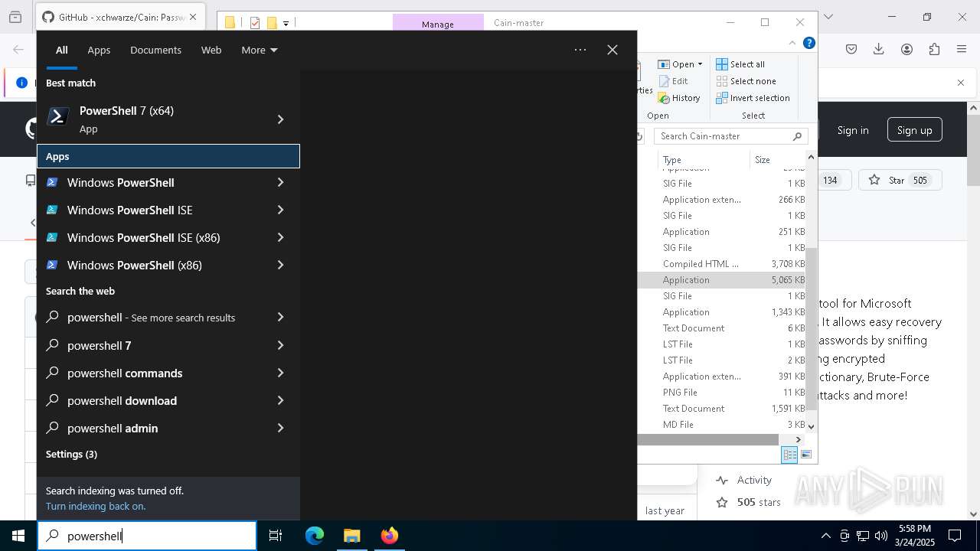Click Edit in Explorer ribbon
The height and width of the screenshot is (551, 980).
click(x=673, y=81)
